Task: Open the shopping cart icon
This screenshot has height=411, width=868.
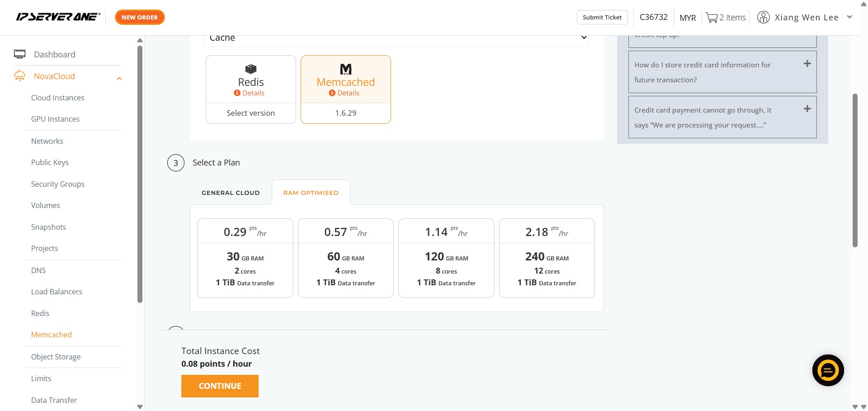Action: coord(712,18)
